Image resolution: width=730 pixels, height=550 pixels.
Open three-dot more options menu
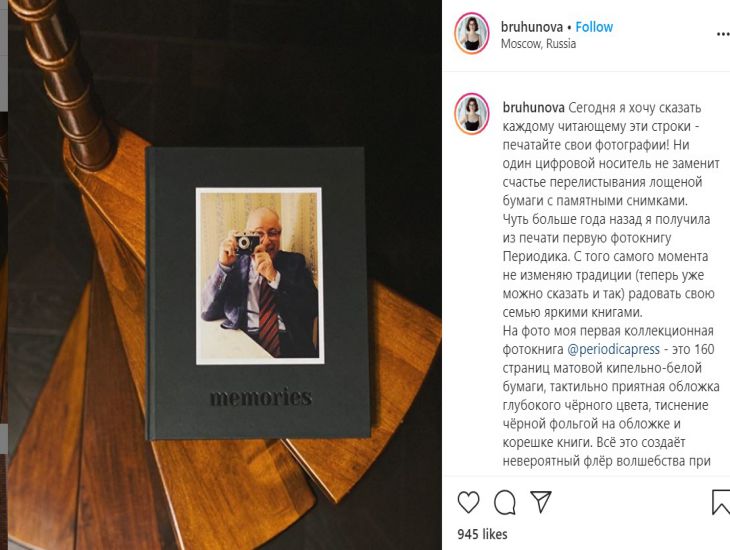coord(723,34)
